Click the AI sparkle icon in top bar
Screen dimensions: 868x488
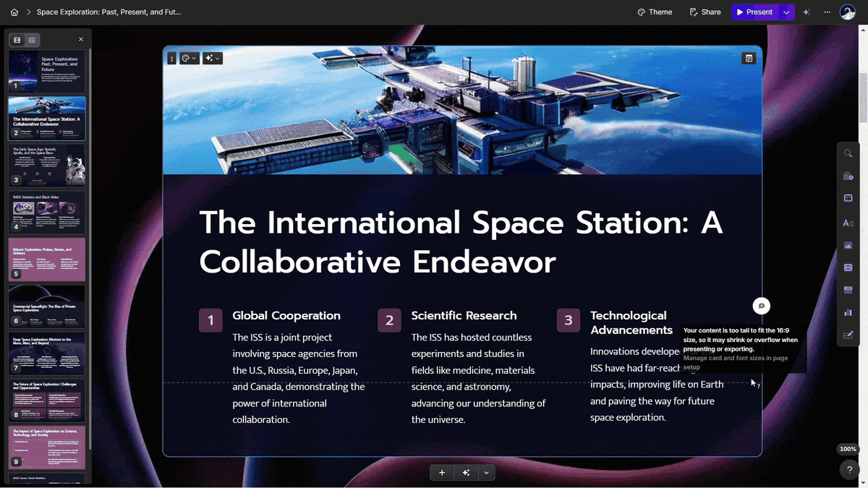pyautogui.click(x=807, y=12)
